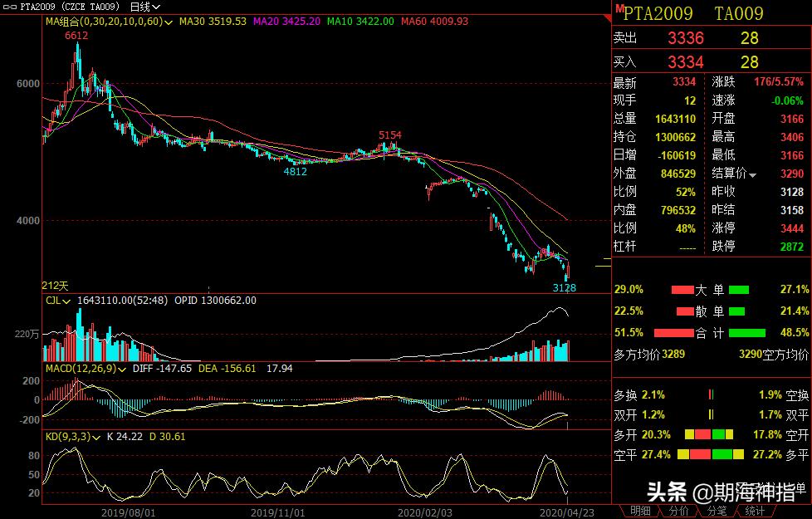Viewport: 812px width, 519px height.
Task: Click the OPID 1300662.00 label
Action: (215, 301)
